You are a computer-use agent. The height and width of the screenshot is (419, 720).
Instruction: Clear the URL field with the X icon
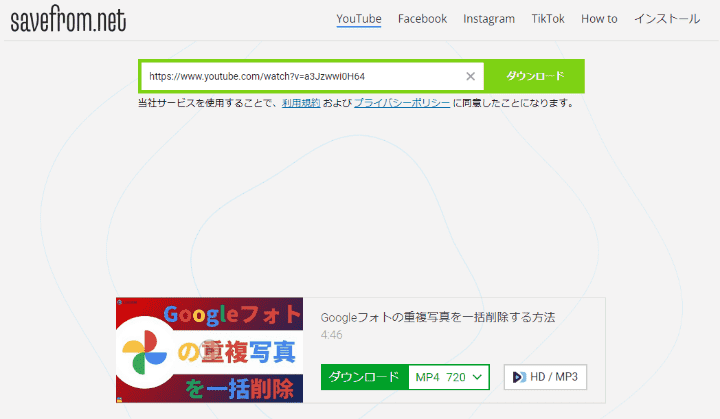point(470,76)
